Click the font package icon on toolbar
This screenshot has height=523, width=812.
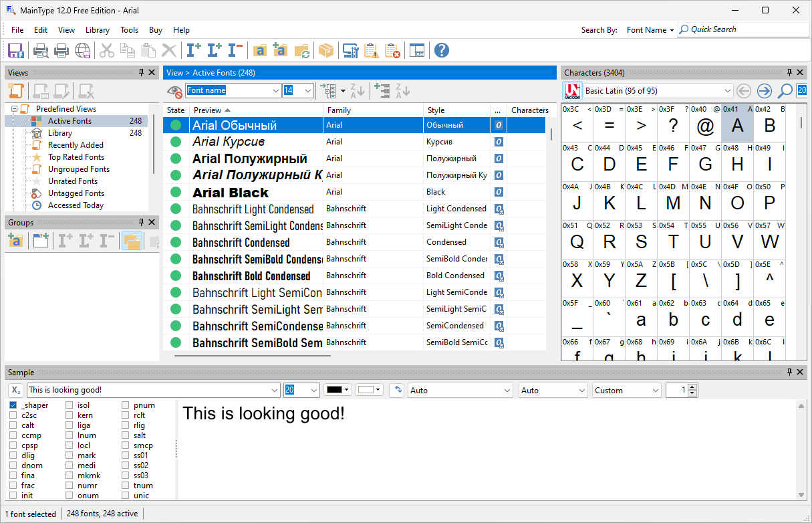click(x=325, y=50)
